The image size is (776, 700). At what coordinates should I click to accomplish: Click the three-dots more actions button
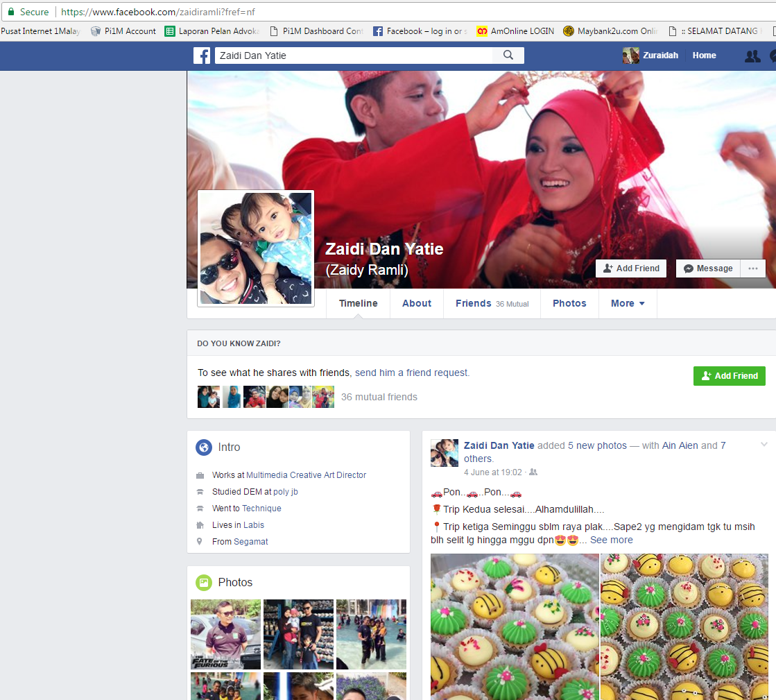pyautogui.click(x=752, y=268)
